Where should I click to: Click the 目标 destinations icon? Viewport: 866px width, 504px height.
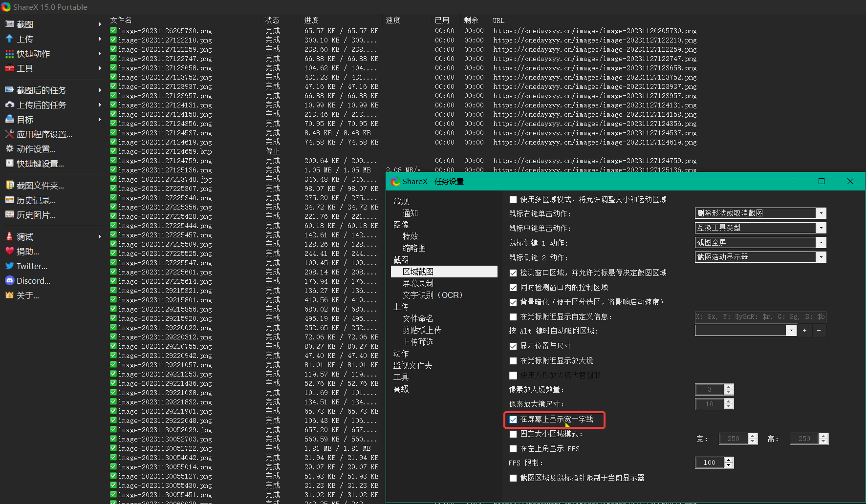(9, 119)
